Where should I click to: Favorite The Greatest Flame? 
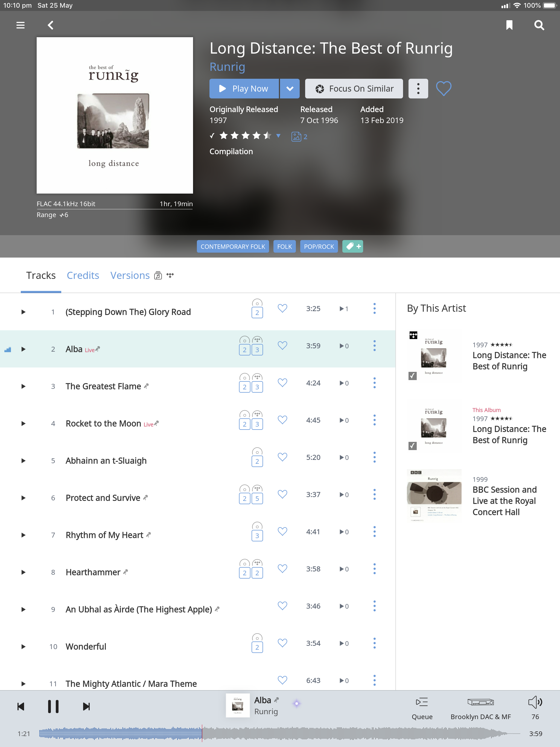pyautogui.click(x=282, y=383)
